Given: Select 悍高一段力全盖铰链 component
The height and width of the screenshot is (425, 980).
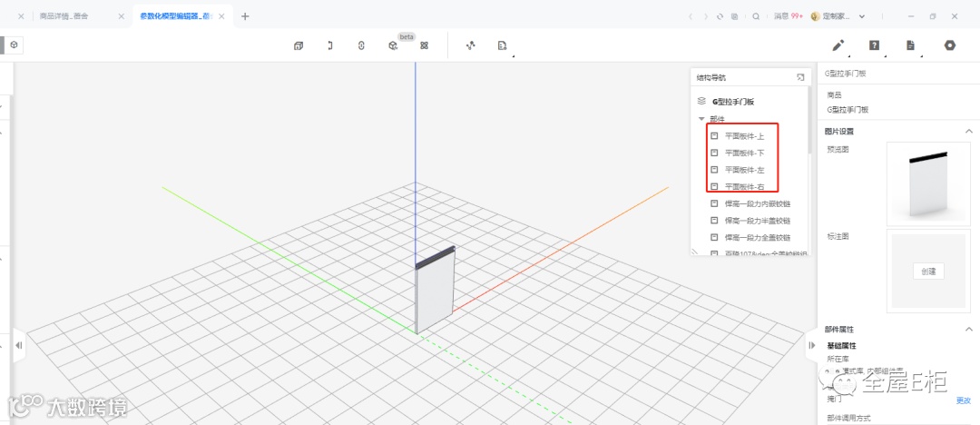Looking at the screenshot, I should [x=758, y=238].
